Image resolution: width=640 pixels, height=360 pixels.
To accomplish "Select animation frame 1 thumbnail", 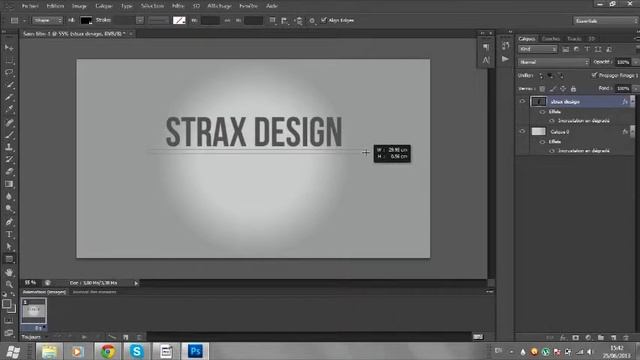I will click(34, 311).
